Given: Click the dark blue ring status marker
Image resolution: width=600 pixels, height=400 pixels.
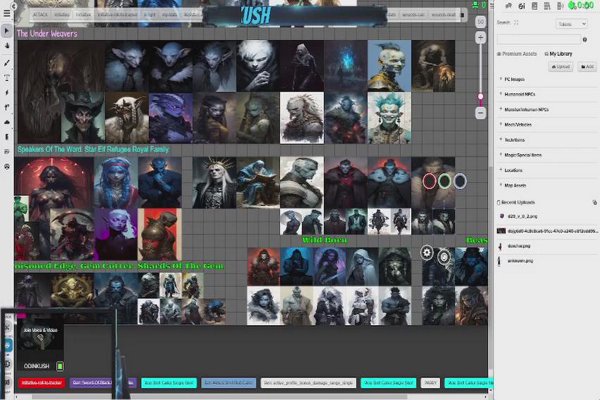Looking at the screenshot, I should (460, 181).
